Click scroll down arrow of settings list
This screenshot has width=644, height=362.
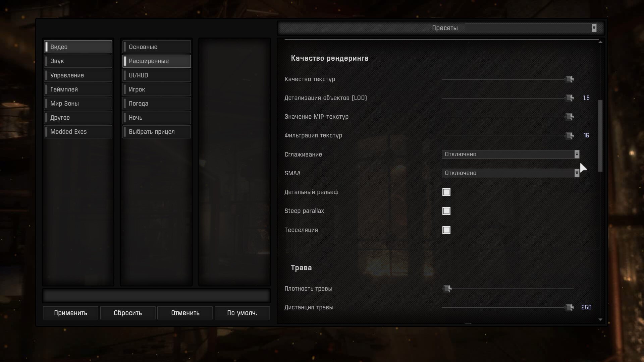[600, 320]
